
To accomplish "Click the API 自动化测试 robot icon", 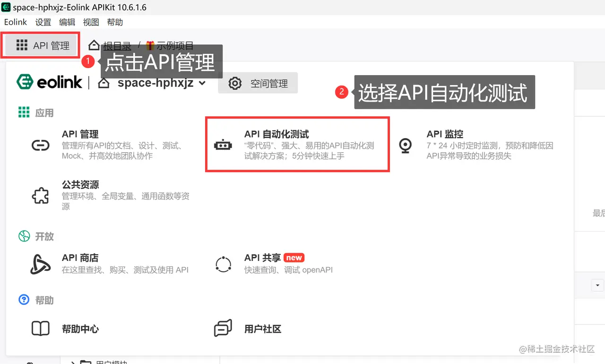I will 223,145.
